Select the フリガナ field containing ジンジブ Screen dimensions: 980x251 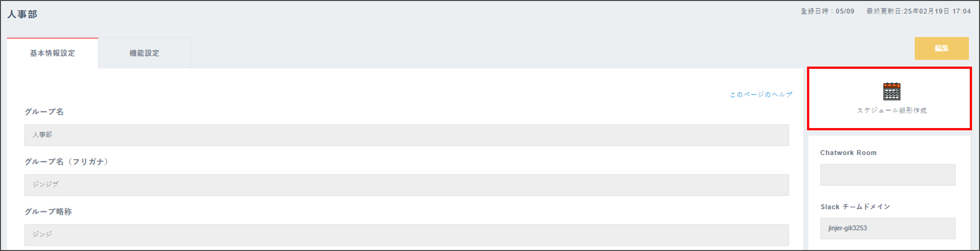click(x=406, y=185)
